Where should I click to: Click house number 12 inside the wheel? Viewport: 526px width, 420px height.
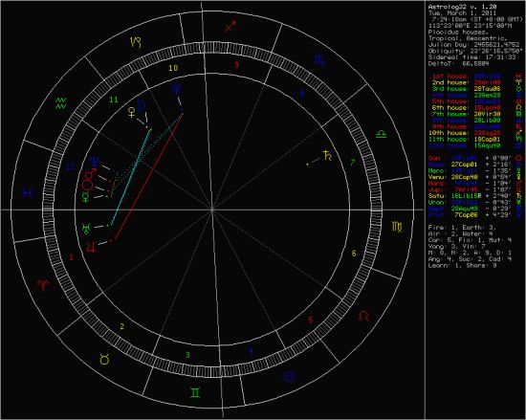[70, 166]
